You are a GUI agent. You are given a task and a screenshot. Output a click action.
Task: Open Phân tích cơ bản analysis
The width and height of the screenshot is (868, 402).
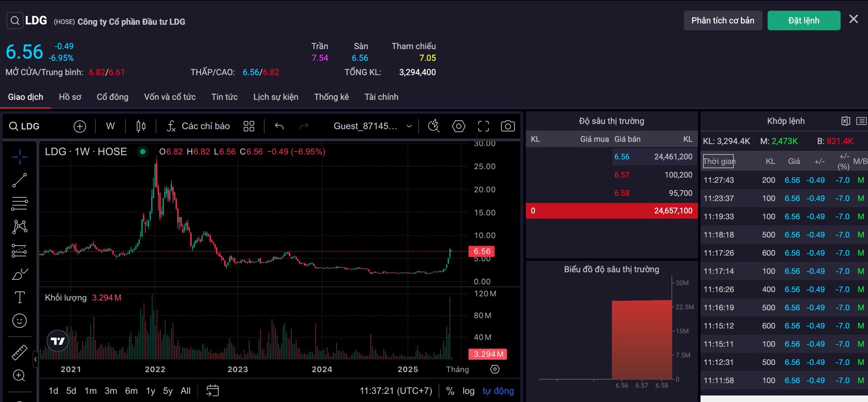point(723,21)
